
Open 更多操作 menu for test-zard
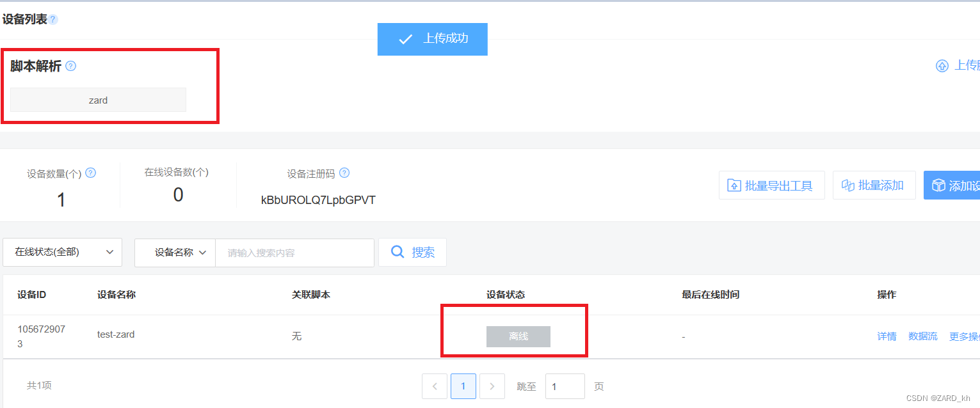965,336
